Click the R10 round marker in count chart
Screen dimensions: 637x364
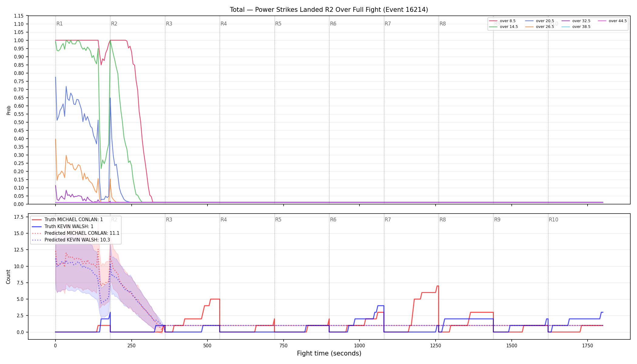tap(553, 220)
